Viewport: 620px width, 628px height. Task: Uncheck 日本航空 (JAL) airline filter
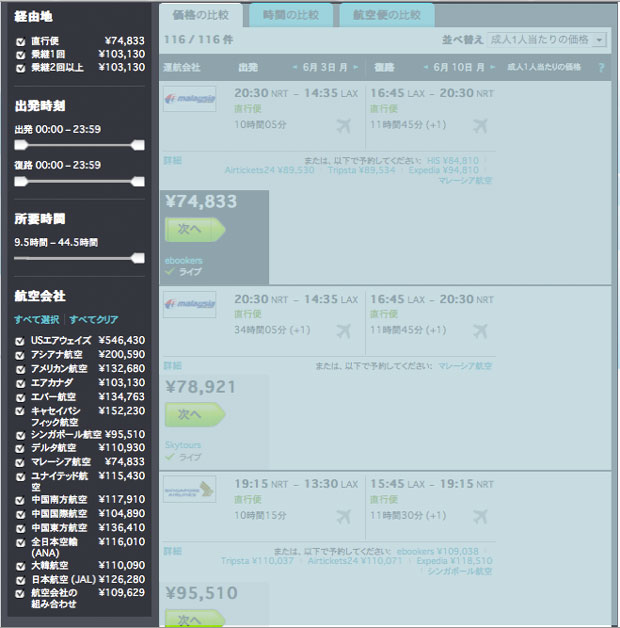pos(20,580)
